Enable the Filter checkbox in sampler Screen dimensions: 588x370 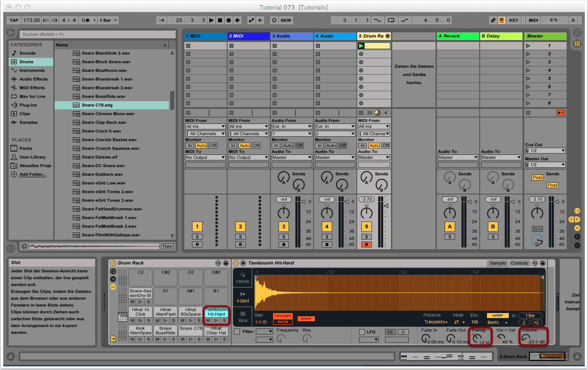(237, 332)
